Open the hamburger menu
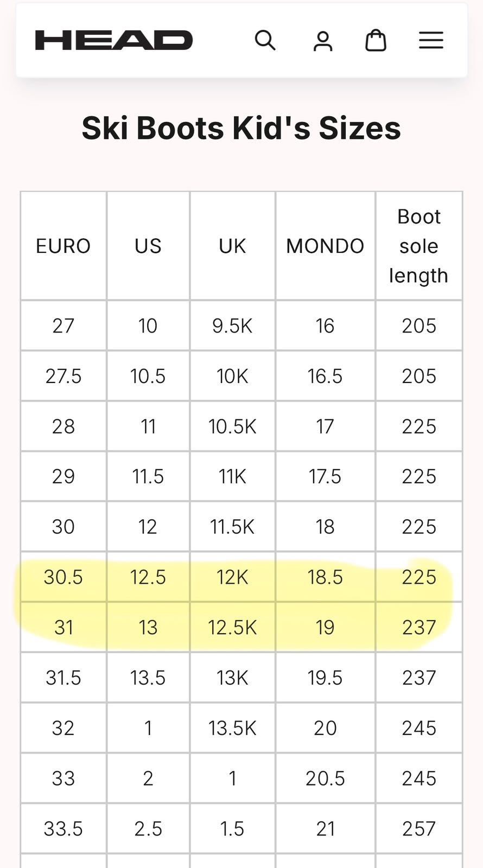The height and width of the screenshot is (868, 483). click(x=431, y=40)
